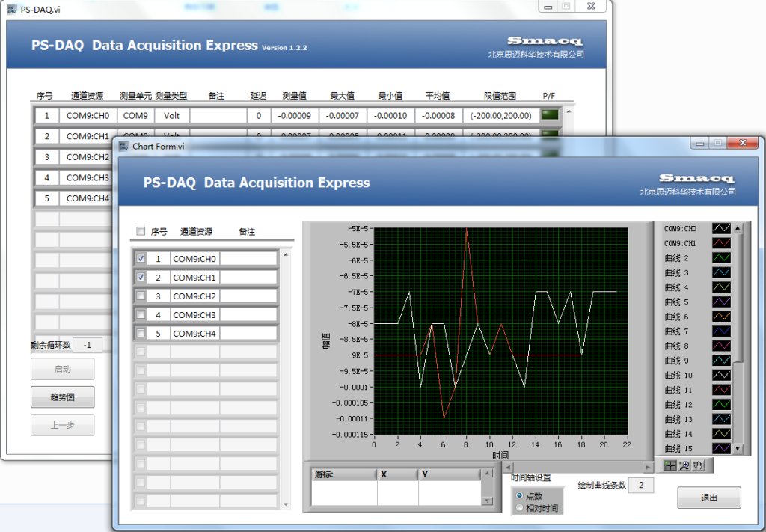The width and height of the screenshot is (766, 532).
Task: Click the cursor table scroll-down arrow
Action: coord(487,501)
